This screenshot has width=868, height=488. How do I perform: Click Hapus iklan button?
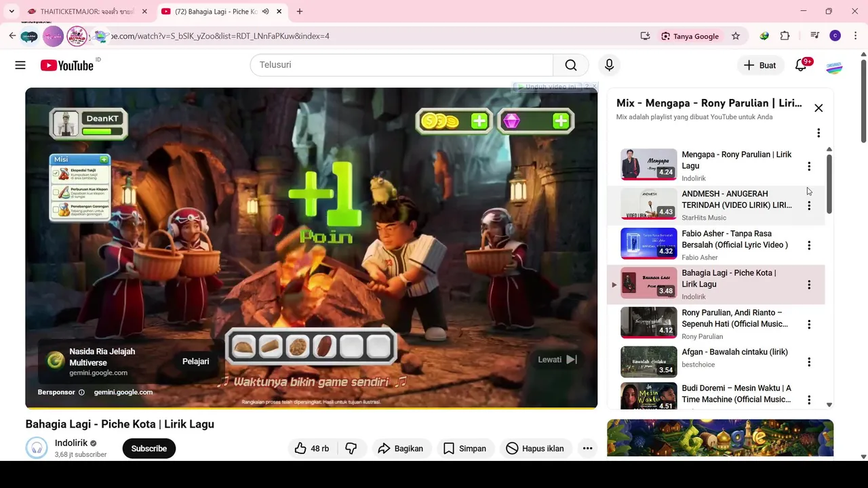(535, 449)
